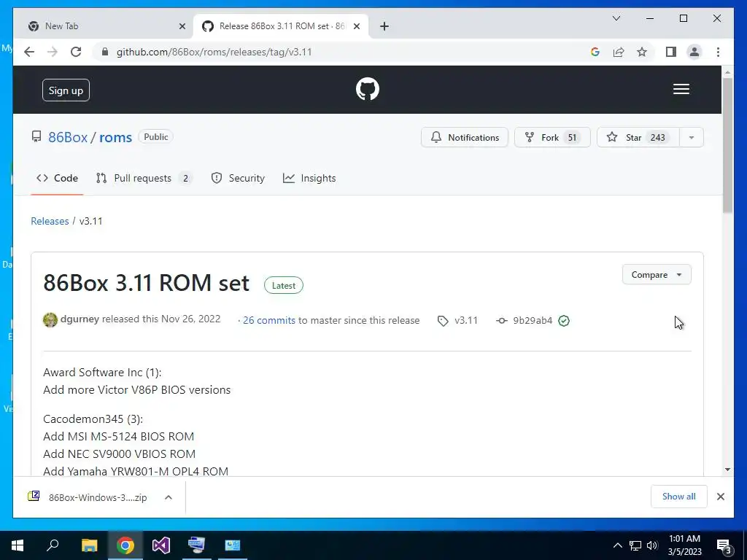This screenshot has width=747, height=560.
Task: Open Windows taskbar search
Action: click(53, 545)
